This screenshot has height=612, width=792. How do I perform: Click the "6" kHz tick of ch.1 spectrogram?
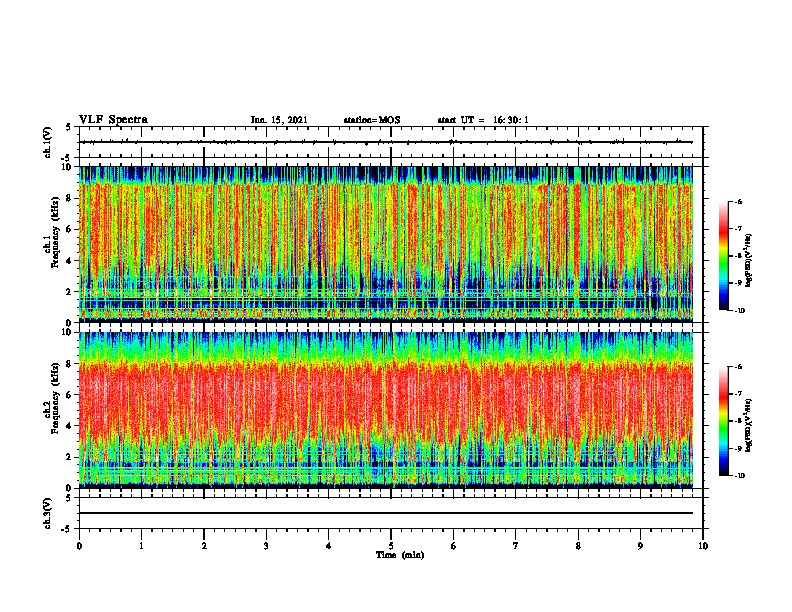point(70,229)
